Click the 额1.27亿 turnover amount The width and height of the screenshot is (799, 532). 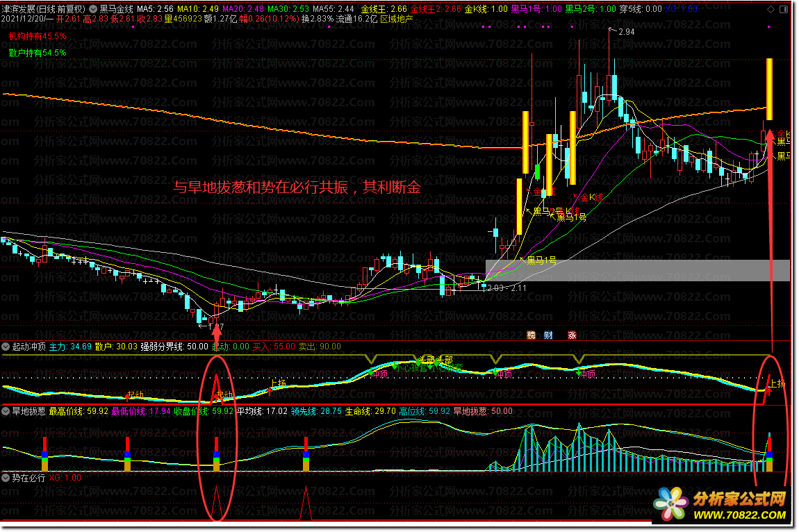220,19
